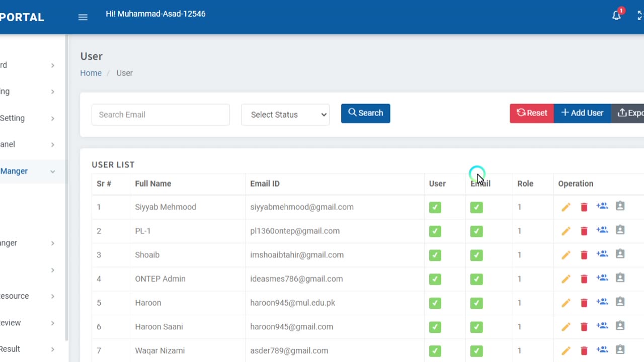
Task: Click the PORTAL logo text
Action: (x=22, y=17)
